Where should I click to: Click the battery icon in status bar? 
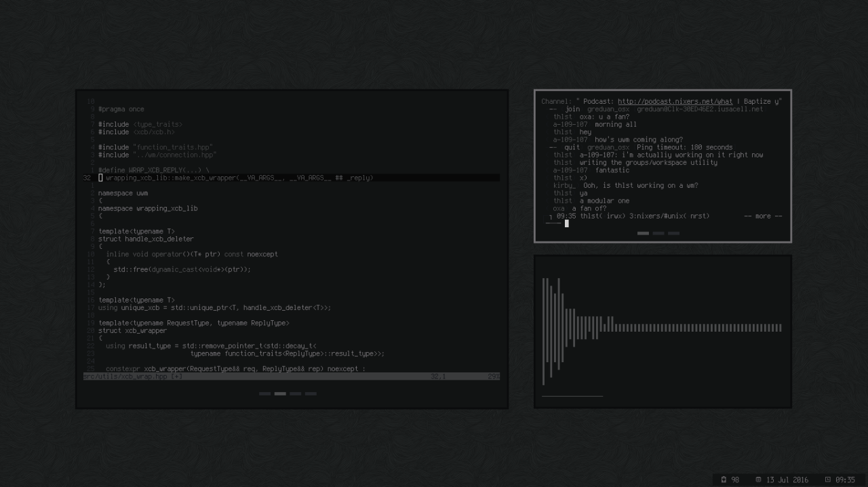724,480
